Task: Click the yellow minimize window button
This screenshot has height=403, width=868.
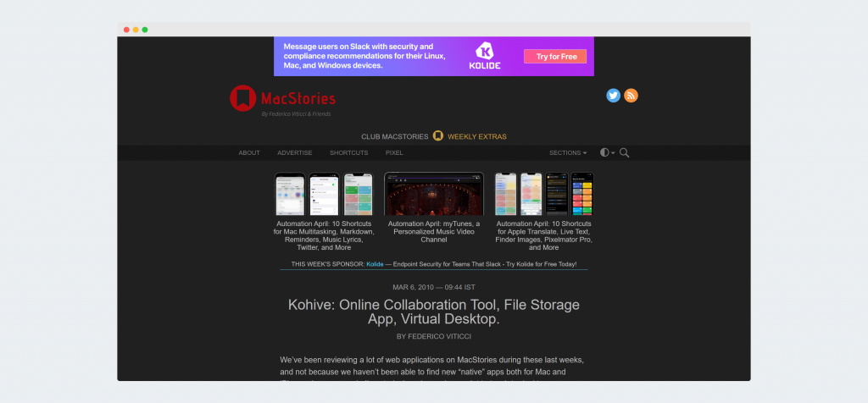Action: [x=136, y=30]
